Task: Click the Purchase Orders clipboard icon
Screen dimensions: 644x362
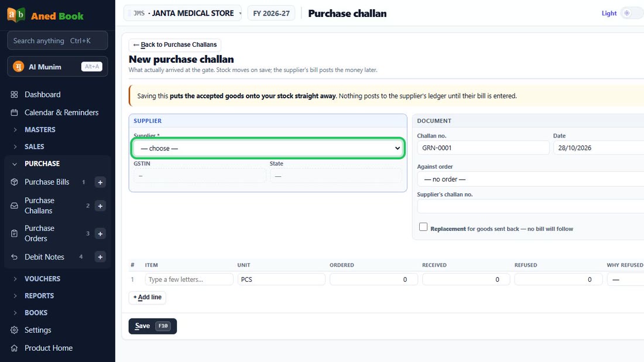Action: tap(15, 233)
